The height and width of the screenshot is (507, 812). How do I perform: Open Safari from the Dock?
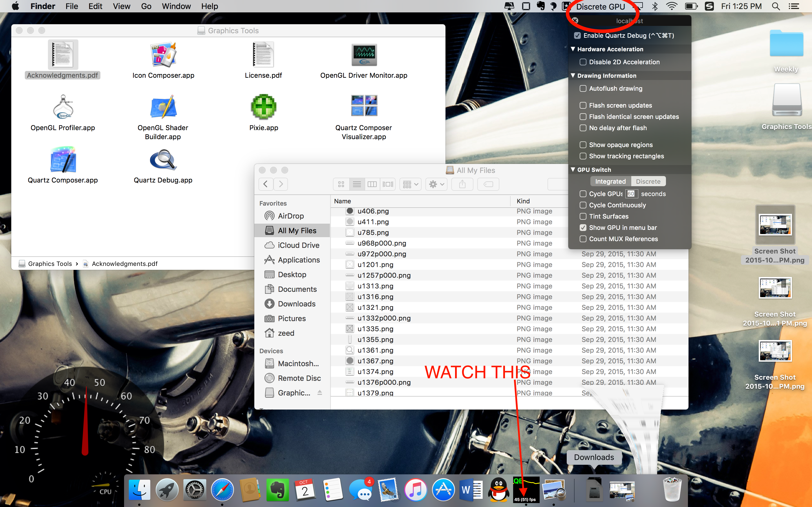(222, 490)
